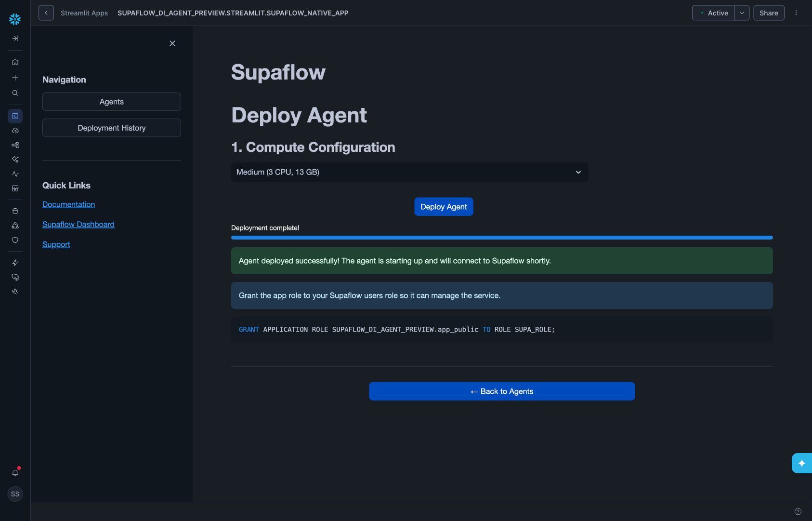Click the Monitoring pulse icon
The height and width of the screenshot is (521, 812).
[x=15, y=174]
